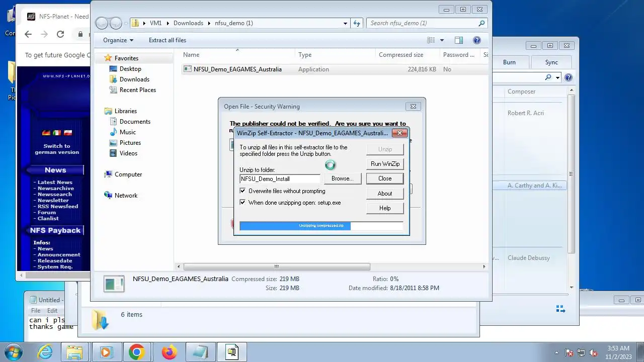Click the VM1 breadcrumb segment
Screen dimensions: 644x362
[156, 23]
